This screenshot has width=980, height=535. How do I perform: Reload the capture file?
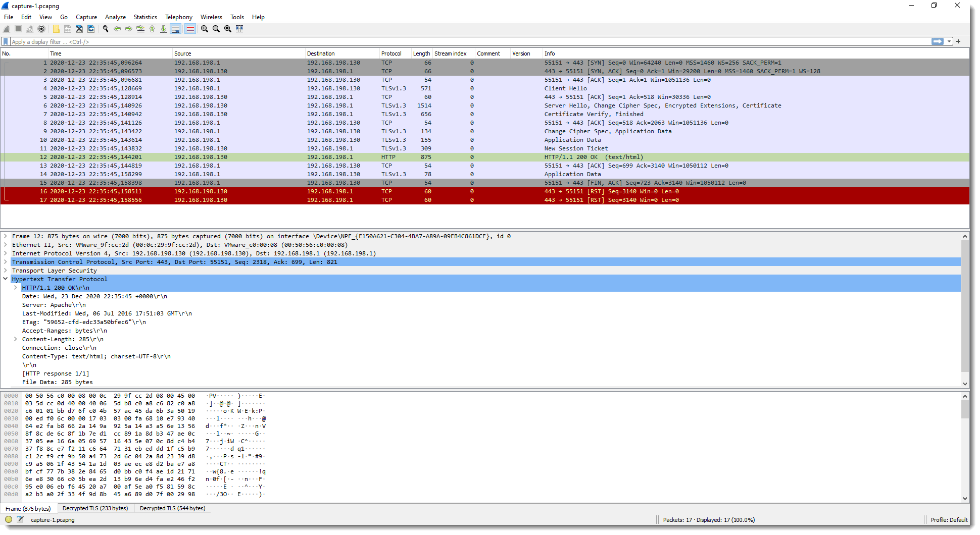[91, 29]
